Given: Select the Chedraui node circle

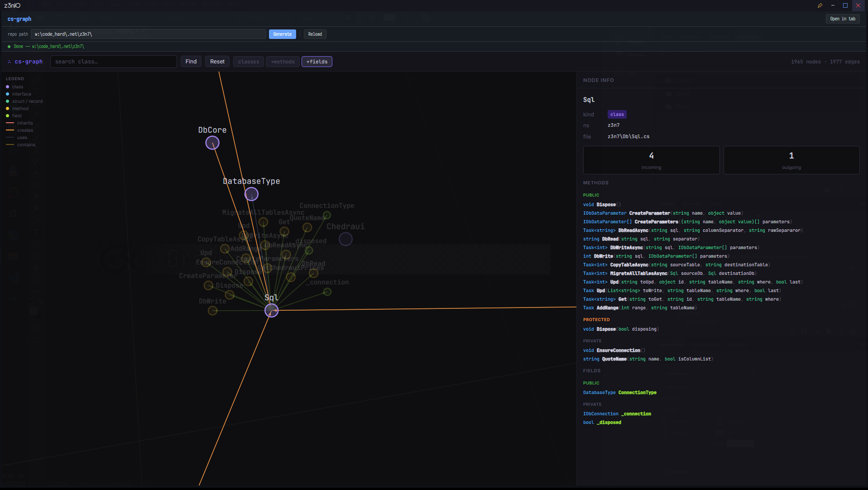Looking at the screenshot, I should click(345, 239).
